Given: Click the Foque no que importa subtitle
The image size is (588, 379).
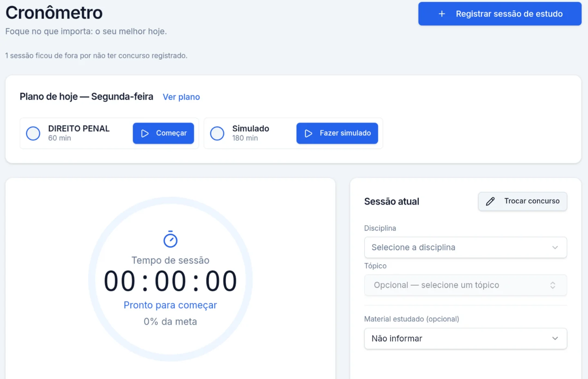Looking at the screenshot, I should (x=86, y=31).
